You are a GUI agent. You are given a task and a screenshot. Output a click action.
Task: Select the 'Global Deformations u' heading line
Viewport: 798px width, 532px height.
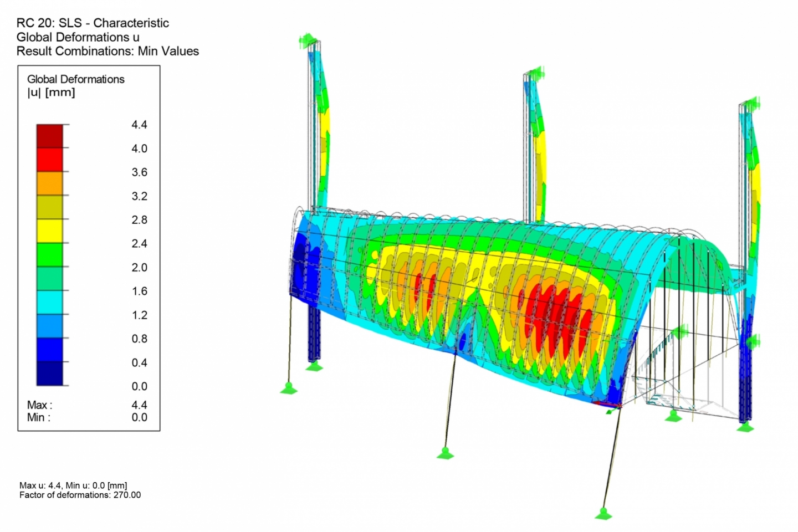pos(78,37)
